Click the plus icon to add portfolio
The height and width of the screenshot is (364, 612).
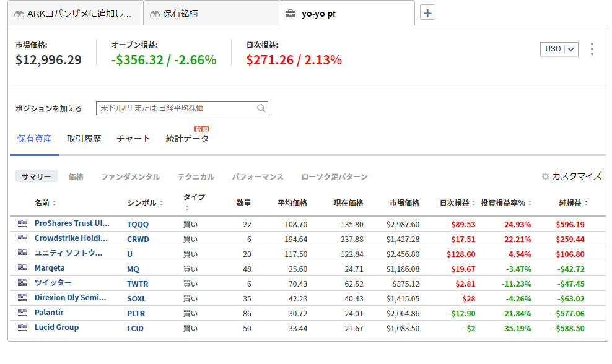(x=427, y=13)
